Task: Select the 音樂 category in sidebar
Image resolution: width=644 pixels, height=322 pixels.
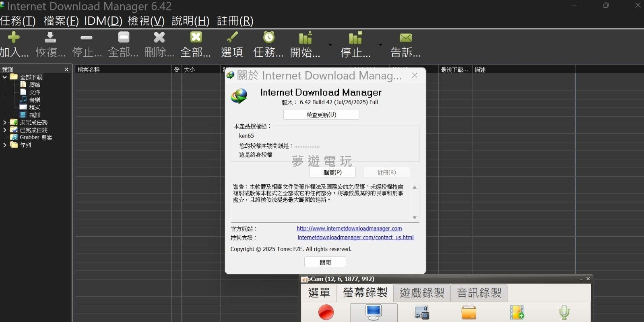Action: coord(35,100)
